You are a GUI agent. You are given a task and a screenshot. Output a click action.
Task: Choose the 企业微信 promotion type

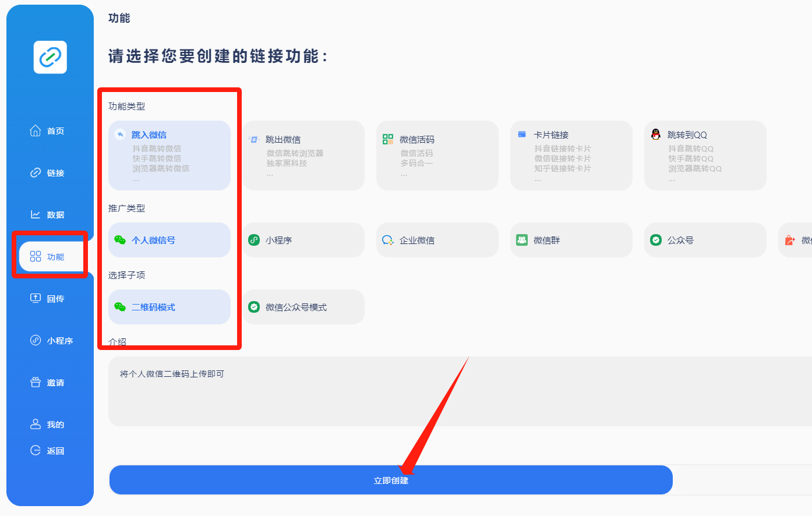coord(437,239)
